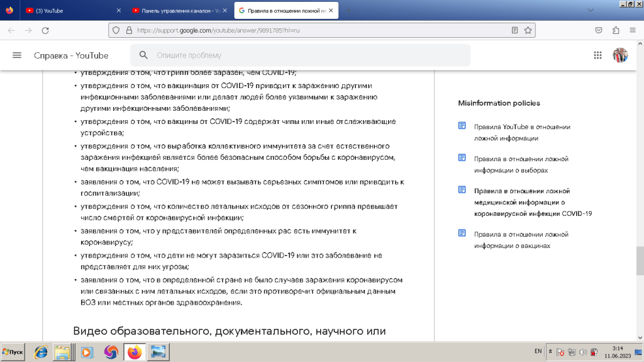Open the Firefox application menu
This screenshot has width=644, height=362.
(632, 30)
